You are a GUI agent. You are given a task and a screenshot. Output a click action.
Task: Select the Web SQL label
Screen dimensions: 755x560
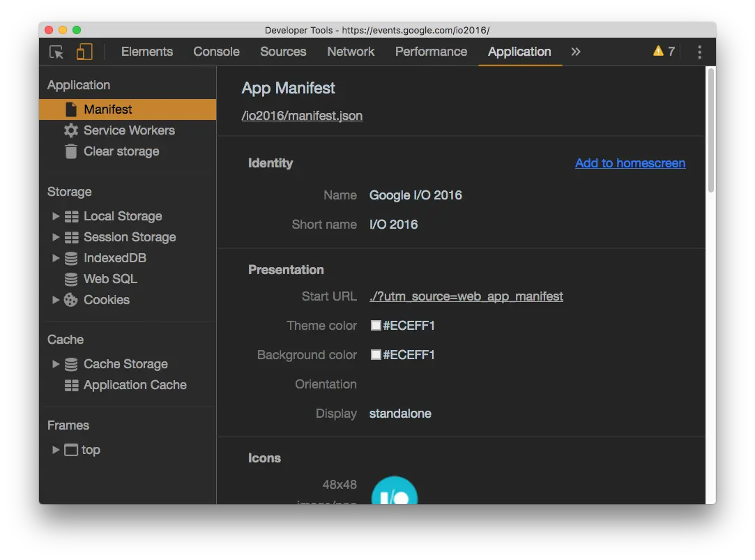pyautogui.click(x=110, y=279)
